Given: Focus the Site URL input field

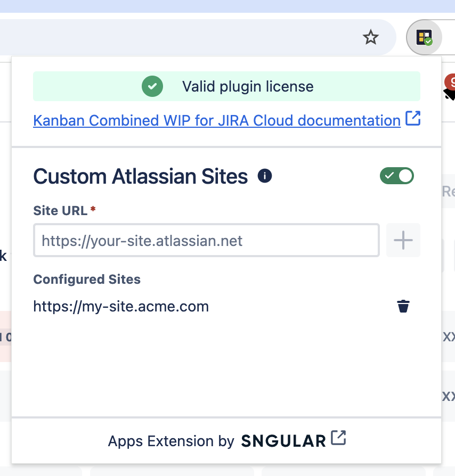Looking at the screenshot, I should point(206,241).
